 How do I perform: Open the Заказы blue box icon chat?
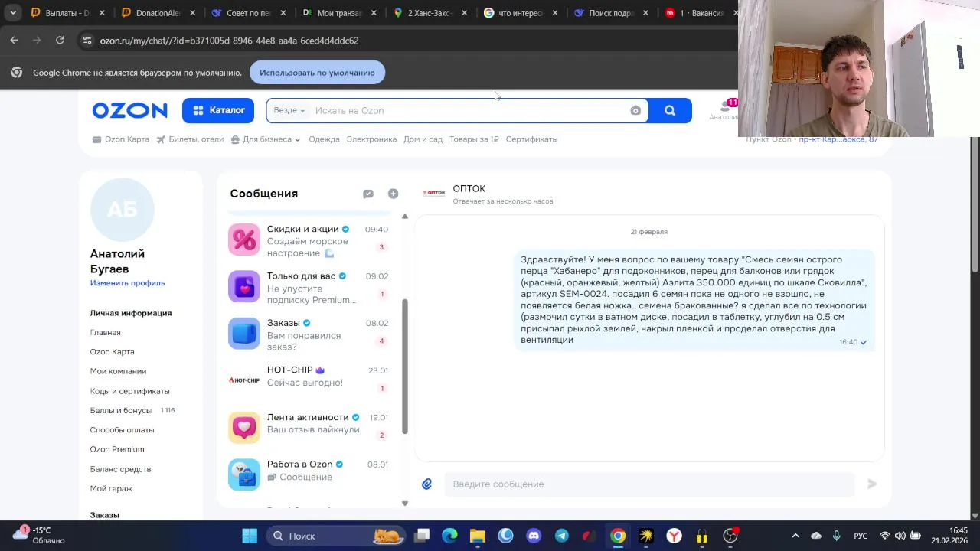[x=244, y=334]
